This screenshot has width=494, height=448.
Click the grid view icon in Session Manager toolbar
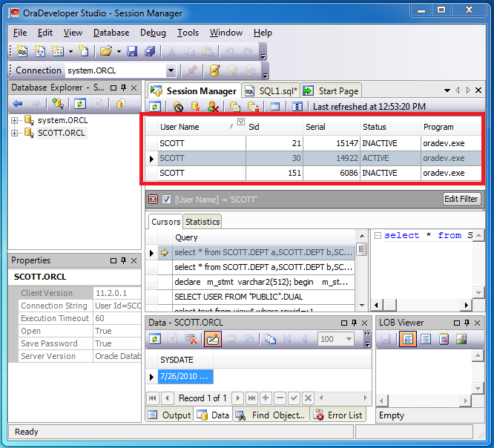click(x=297, y=107)
